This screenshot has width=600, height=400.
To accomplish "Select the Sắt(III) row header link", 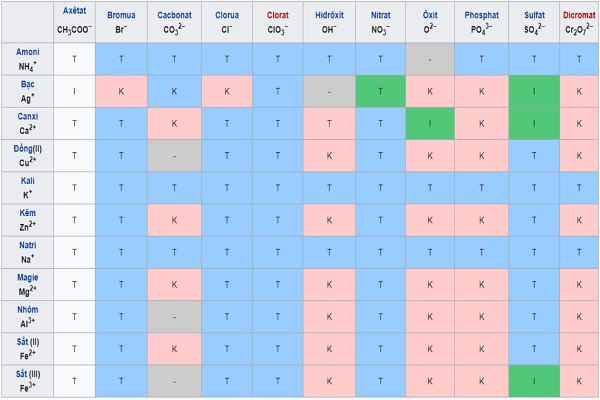I will click(27, 371).
